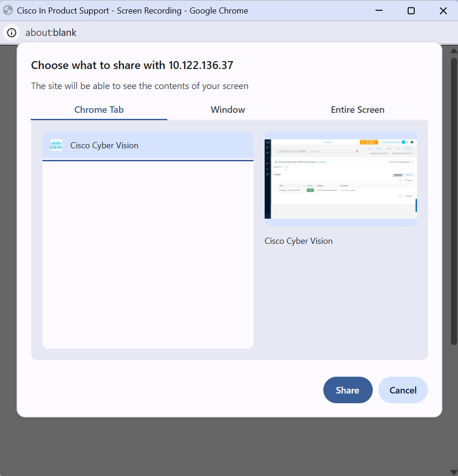458x476 pixels.
Task: Click the globe icon in the title bar
Action: coord(8,10)
